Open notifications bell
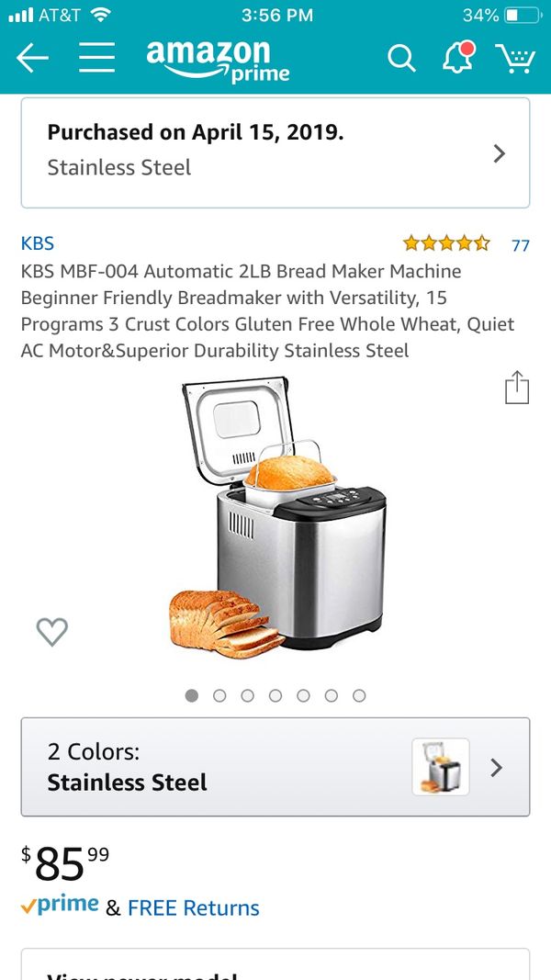The image size is (551, 980). pos(458,58)
